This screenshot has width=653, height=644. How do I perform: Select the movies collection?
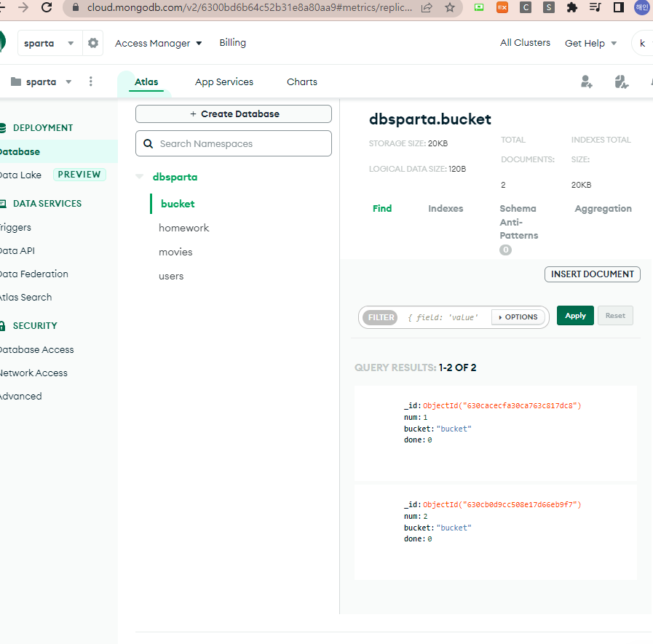click(x=175, y=252)
